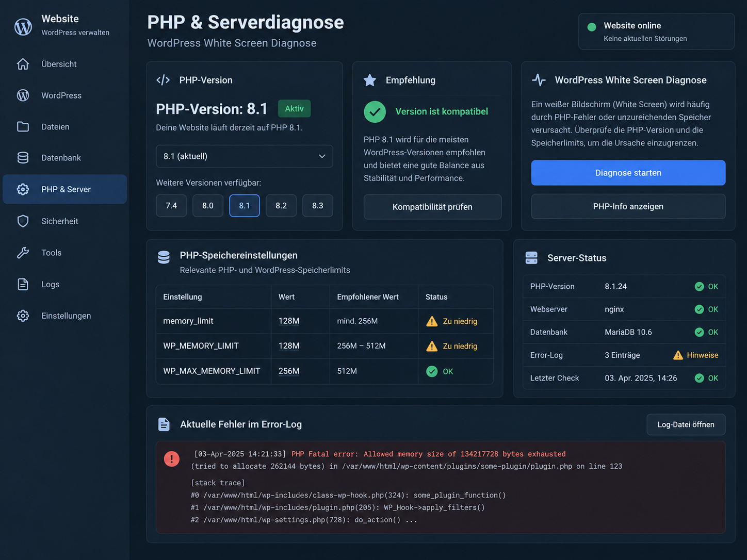Open the Datenbank menu entry

pos(65,158)
